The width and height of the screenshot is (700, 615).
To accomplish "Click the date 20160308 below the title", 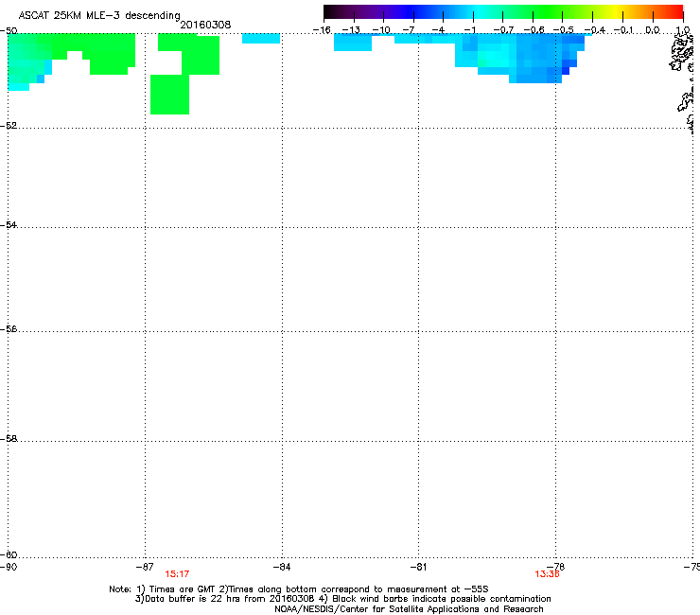I will pyautogui.click(x=205, y=25).
